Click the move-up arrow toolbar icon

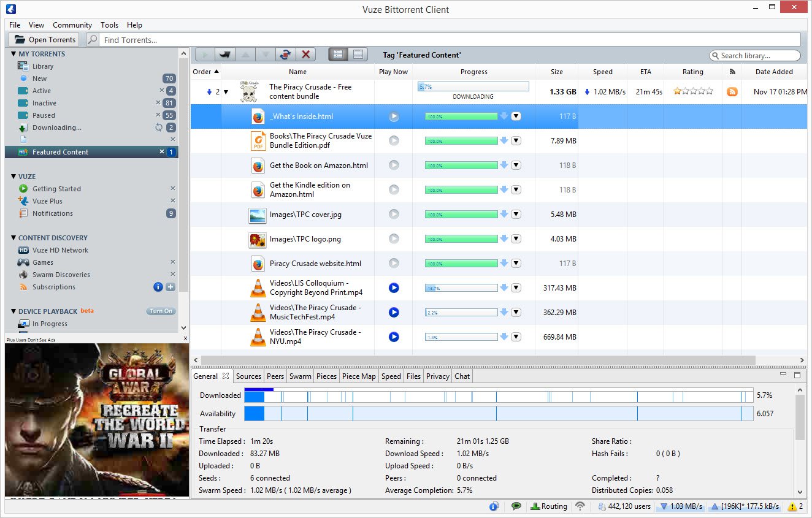click(x=245, y=55)
